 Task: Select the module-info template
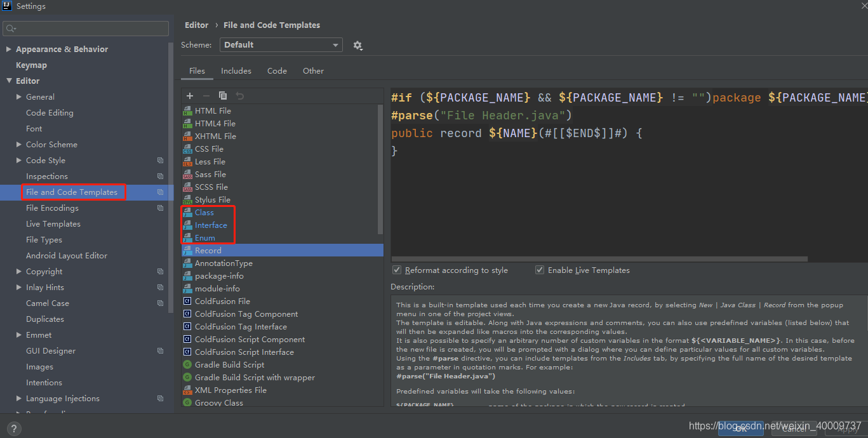coord(217,289)
